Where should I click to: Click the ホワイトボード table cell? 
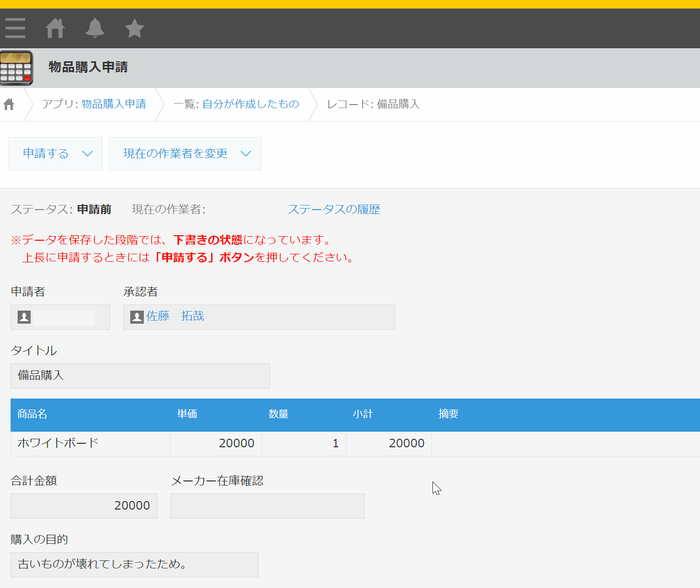click(x=91, y=444)
